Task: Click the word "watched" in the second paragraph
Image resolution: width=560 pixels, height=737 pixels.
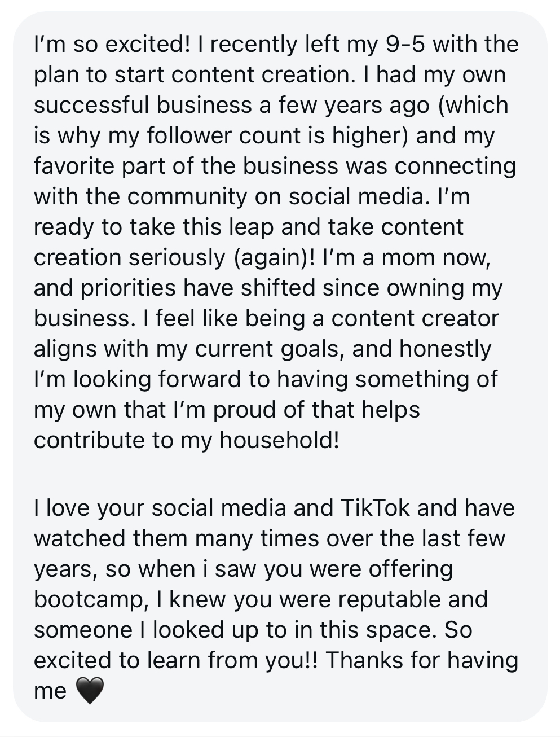Action: coord(79,538)
